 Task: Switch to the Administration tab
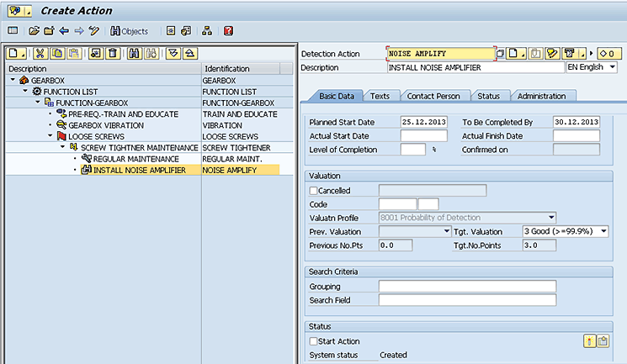pyautogui.click(x=541, y=97)
